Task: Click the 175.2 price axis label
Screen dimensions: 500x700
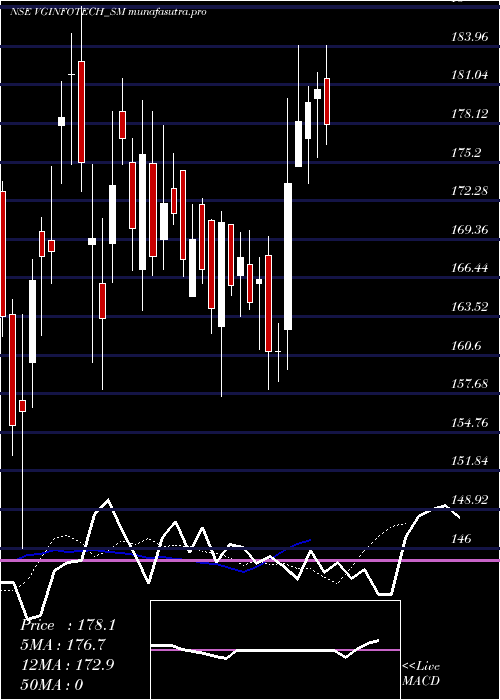Action: (467, 153)
